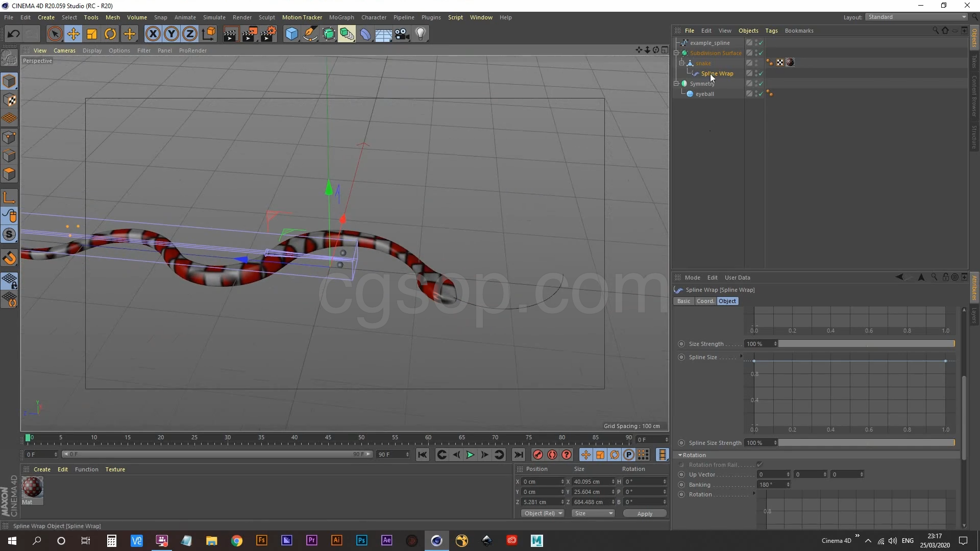The image size is (980, 551).
Task: Add a Camera object icon
Action: click(402, 34)
